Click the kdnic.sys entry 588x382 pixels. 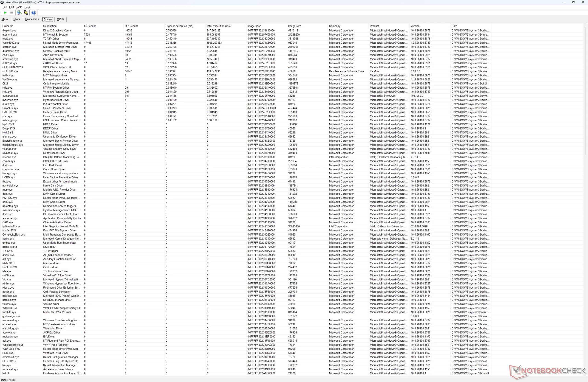click(x=246, y=239)
